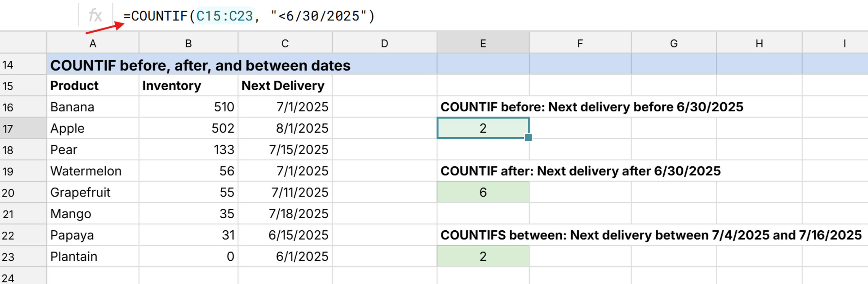Click the title cell COUNTIF before, after, and between dates

tap(200, 65)
